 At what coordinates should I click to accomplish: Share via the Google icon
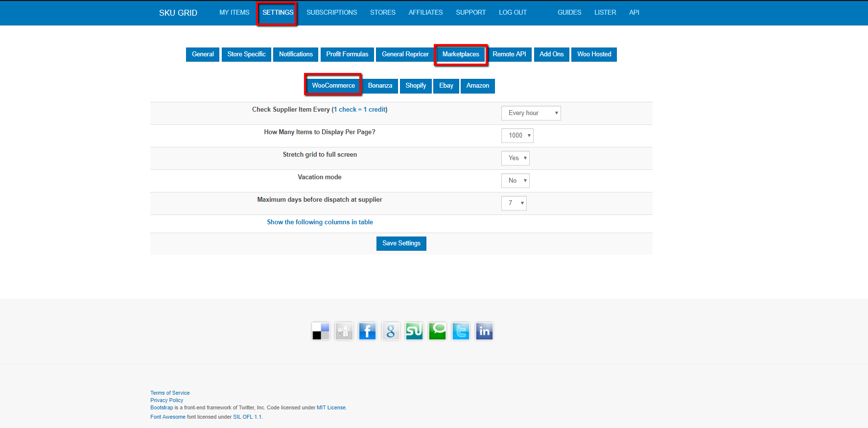pos(391,332)
